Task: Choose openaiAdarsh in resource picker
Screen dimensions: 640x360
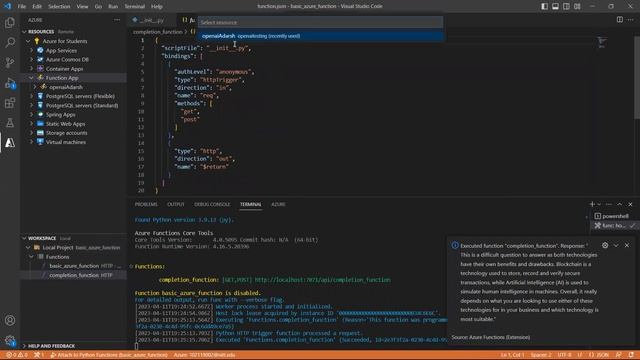Action: pyautogui.click(x=320, y=36)
